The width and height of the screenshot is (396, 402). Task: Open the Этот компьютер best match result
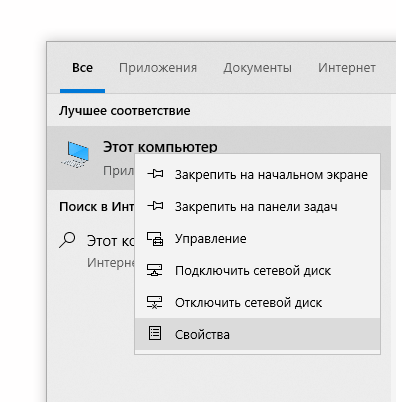click(219, 158)
